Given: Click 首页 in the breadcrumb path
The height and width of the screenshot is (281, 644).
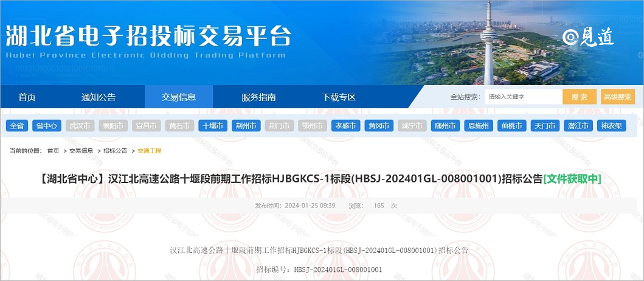Looking at the screenshot, I should coord(53,150).
